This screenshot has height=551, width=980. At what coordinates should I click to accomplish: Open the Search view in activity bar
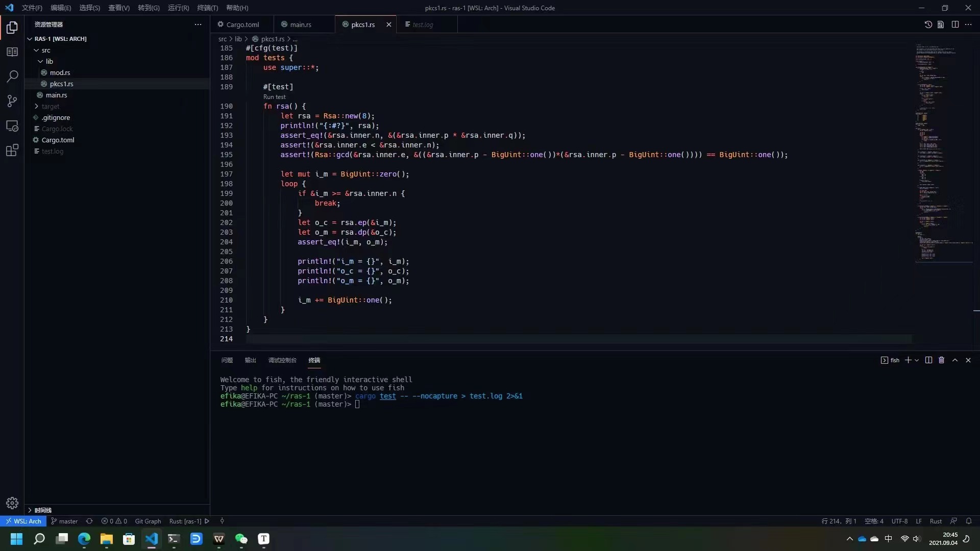12,77
